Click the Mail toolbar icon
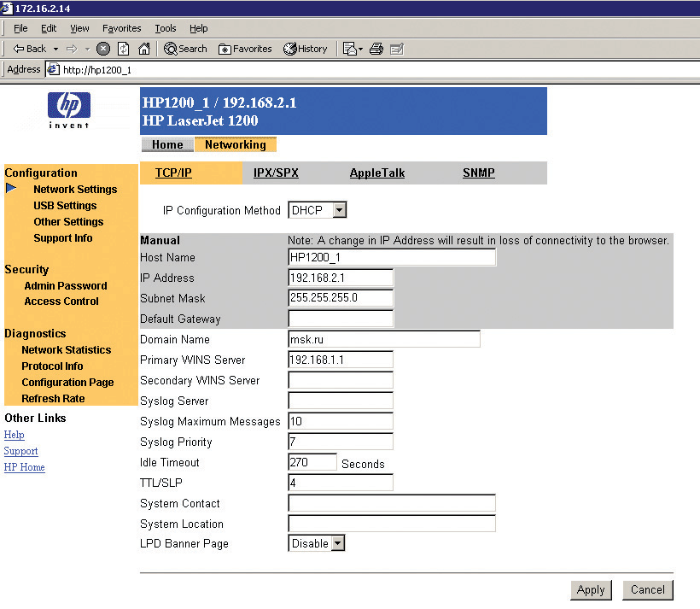 coord(353,49)
